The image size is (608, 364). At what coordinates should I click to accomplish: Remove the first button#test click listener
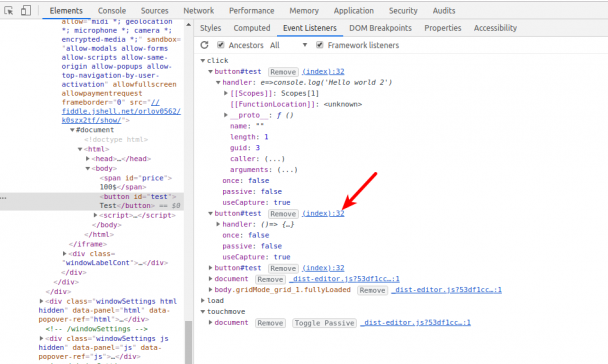[283, 72]
